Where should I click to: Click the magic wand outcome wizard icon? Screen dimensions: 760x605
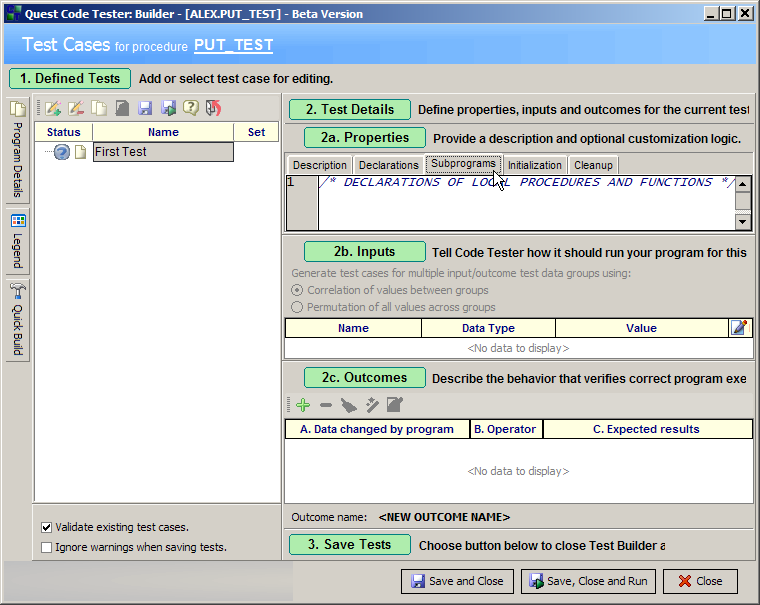(372, 405)
